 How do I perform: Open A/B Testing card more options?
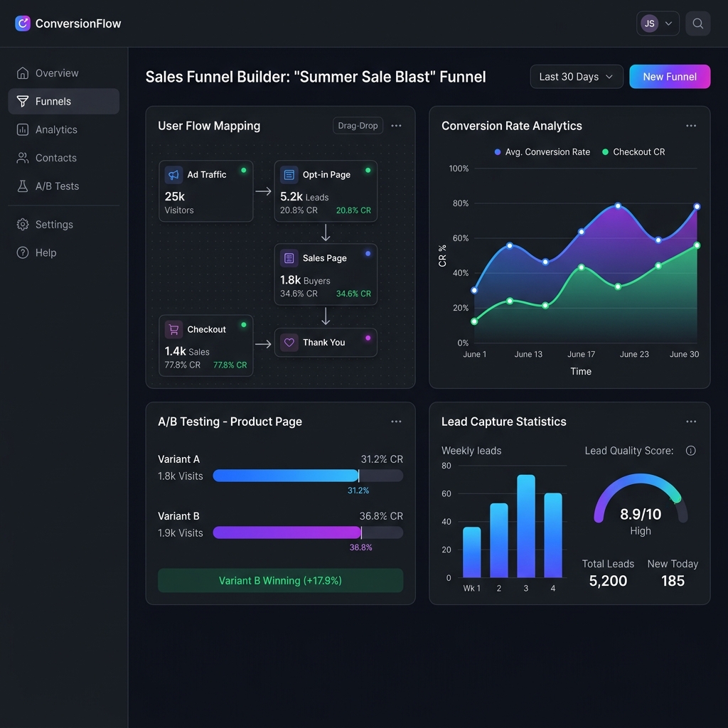pos(396,422)
